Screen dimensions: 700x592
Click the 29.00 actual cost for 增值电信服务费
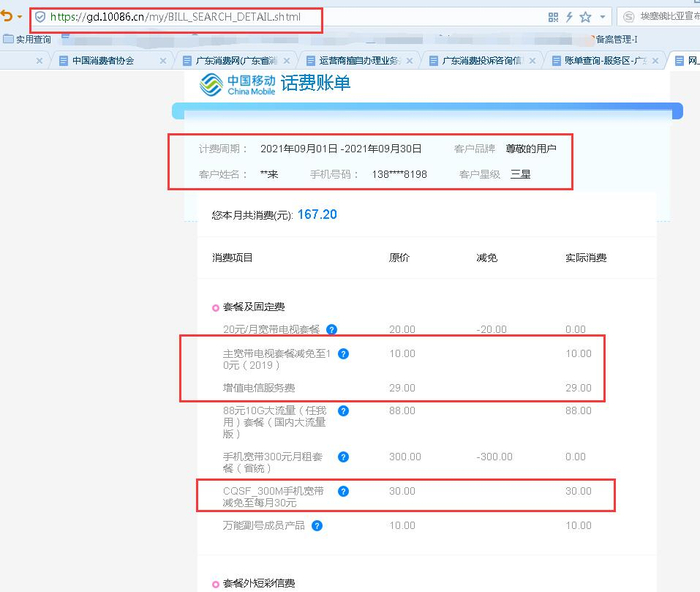[x=579, y=388]
